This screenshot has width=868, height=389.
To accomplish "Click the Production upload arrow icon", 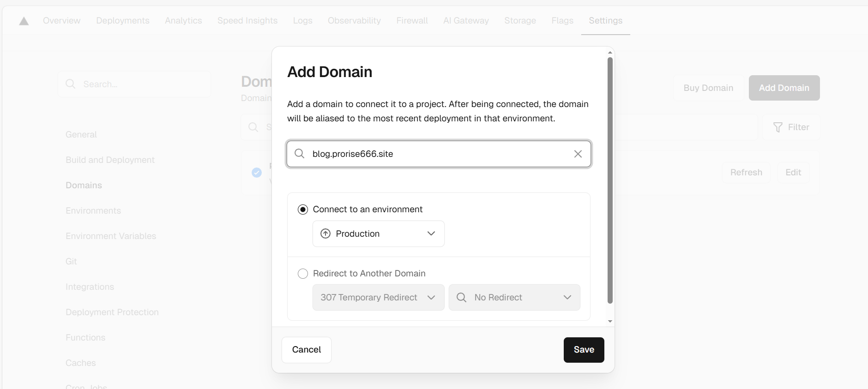I will [325, 233].
